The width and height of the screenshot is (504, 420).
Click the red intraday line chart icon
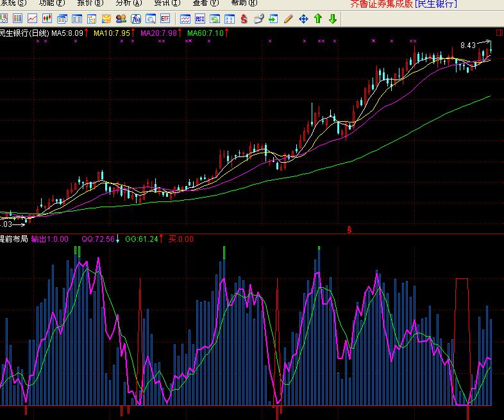tap(32, 19)
